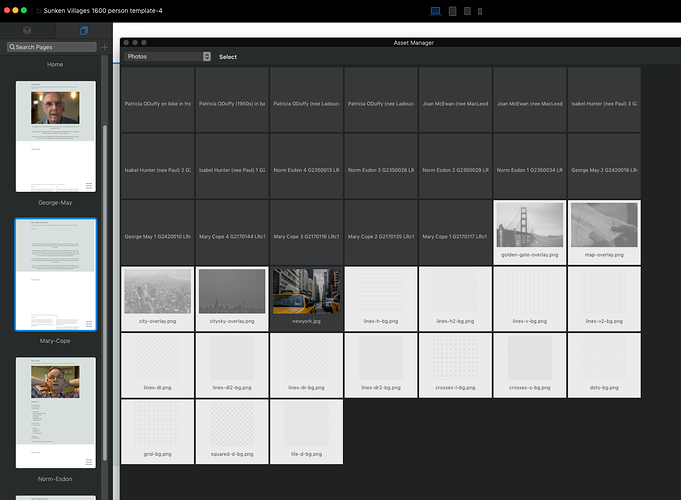The height and width of the screenshot is (500, 681).
Task: Select the map-overlay.png asset
Action: pos(603,231)
